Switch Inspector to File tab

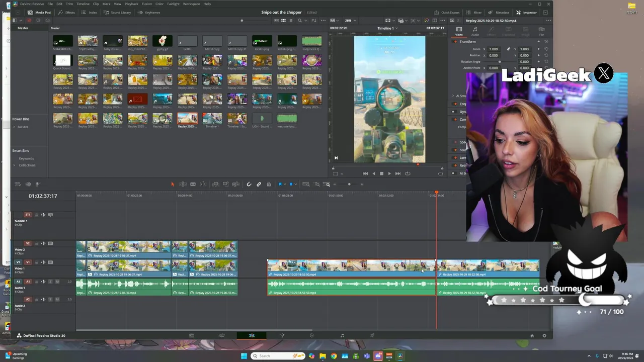(x=541, y=32)
